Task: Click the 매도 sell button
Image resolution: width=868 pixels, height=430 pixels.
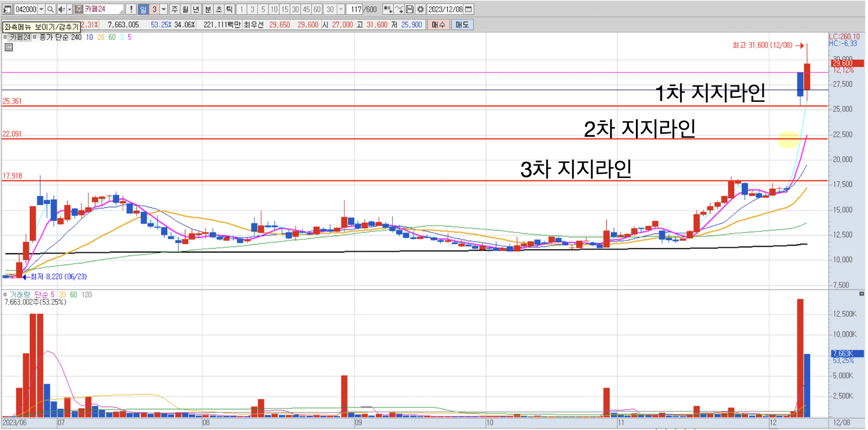Action: tap(462, 25)
